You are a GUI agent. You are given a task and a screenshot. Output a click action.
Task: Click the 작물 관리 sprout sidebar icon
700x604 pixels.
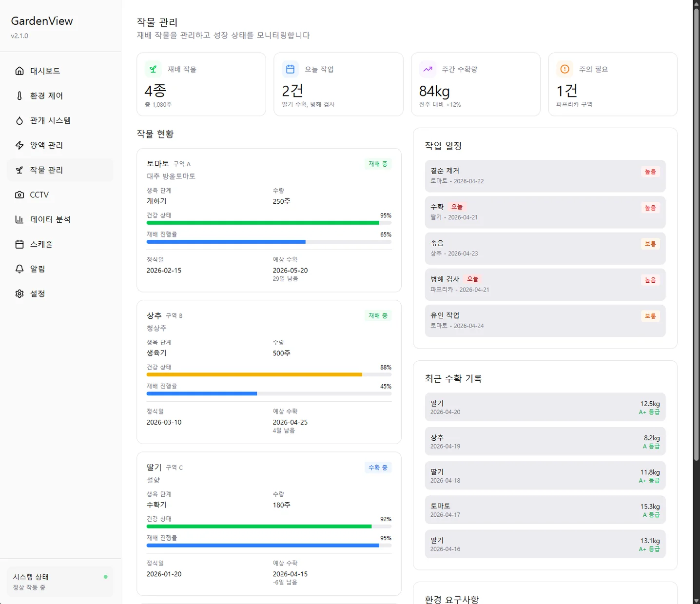tap(19, 170)
